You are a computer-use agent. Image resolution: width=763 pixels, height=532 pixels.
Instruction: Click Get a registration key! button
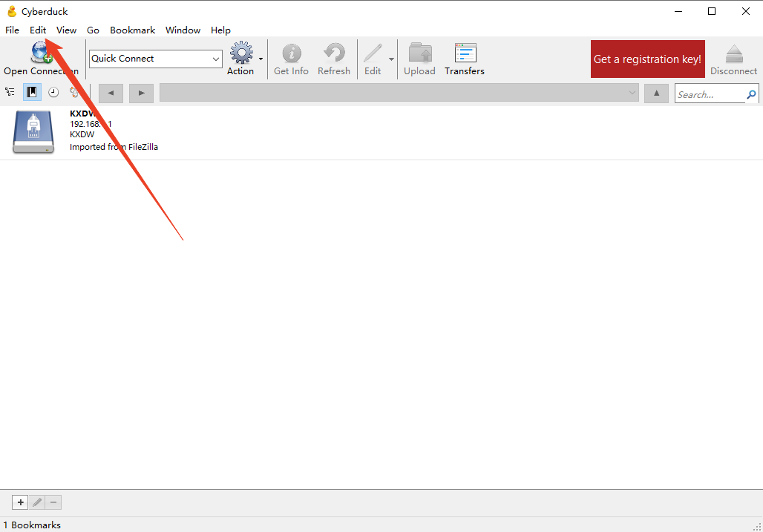point(648,59)
